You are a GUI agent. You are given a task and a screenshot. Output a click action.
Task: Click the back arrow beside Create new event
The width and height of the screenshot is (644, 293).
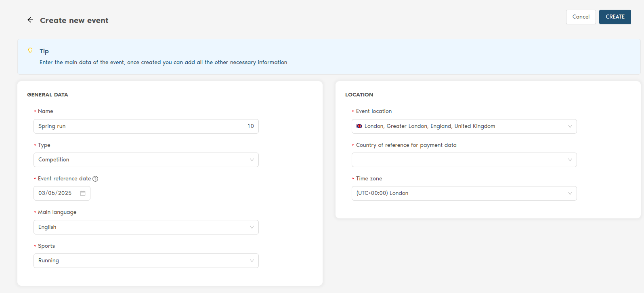coord(30,20)
